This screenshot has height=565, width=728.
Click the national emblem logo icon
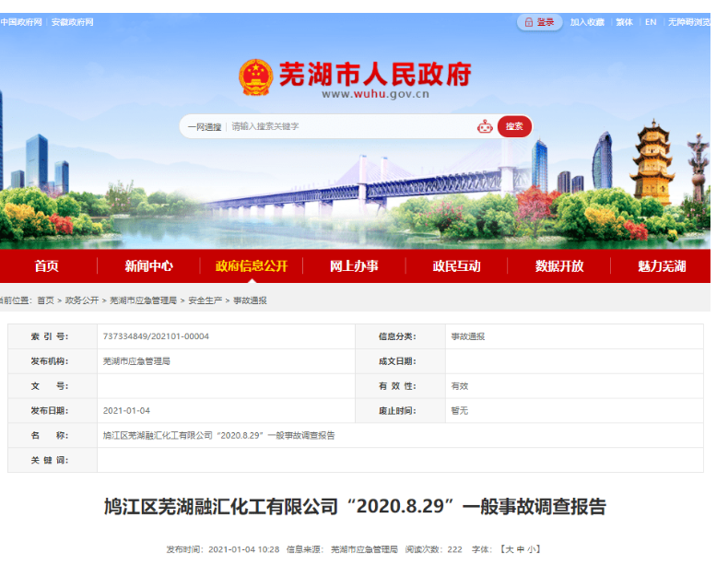[255, 77]
